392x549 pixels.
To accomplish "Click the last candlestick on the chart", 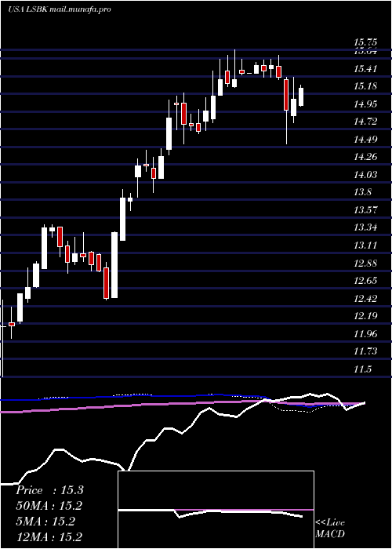I will point(301,96).
